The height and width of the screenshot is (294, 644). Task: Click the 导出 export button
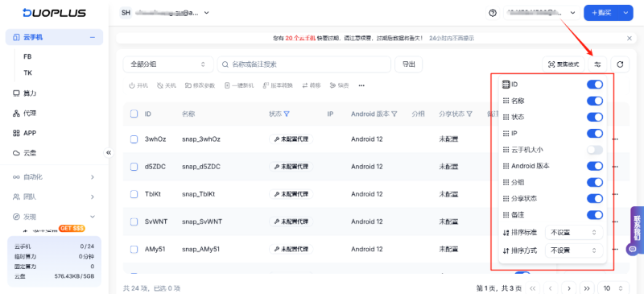pos(409,64)
